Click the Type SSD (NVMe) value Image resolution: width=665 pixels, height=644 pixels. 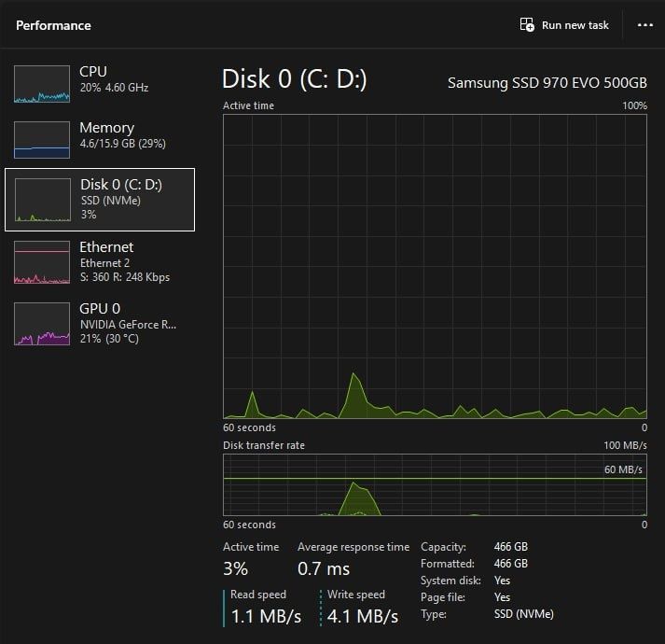[x=524, y=614]
